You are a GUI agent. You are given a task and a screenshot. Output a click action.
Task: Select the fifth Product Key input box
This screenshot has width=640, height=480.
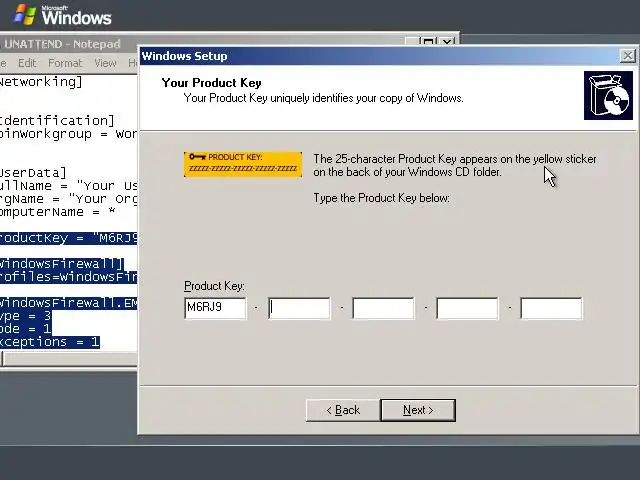click(x=551, y=308)
